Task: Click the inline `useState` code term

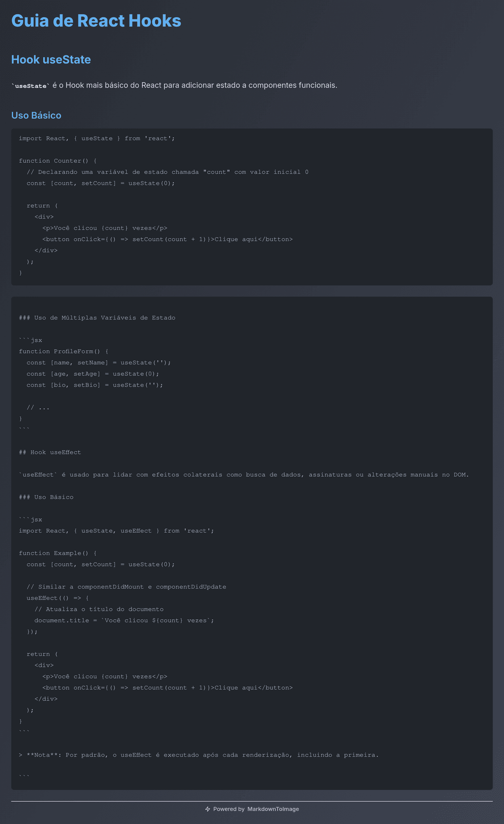Action: click(31, 86)
